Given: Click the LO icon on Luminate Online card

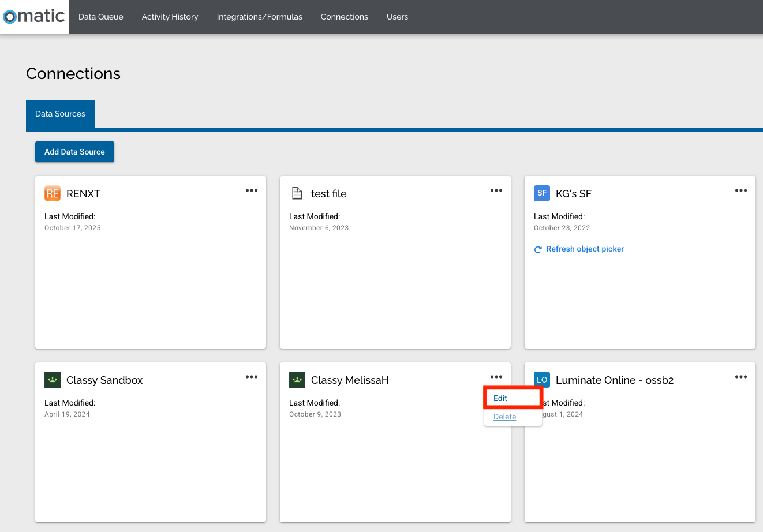Looking at the screenshot, I should (542, 380).
